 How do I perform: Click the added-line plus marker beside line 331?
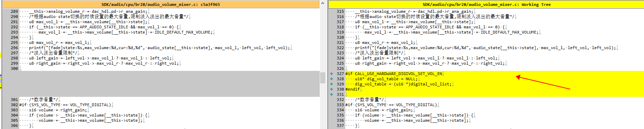tap(331, 94)
